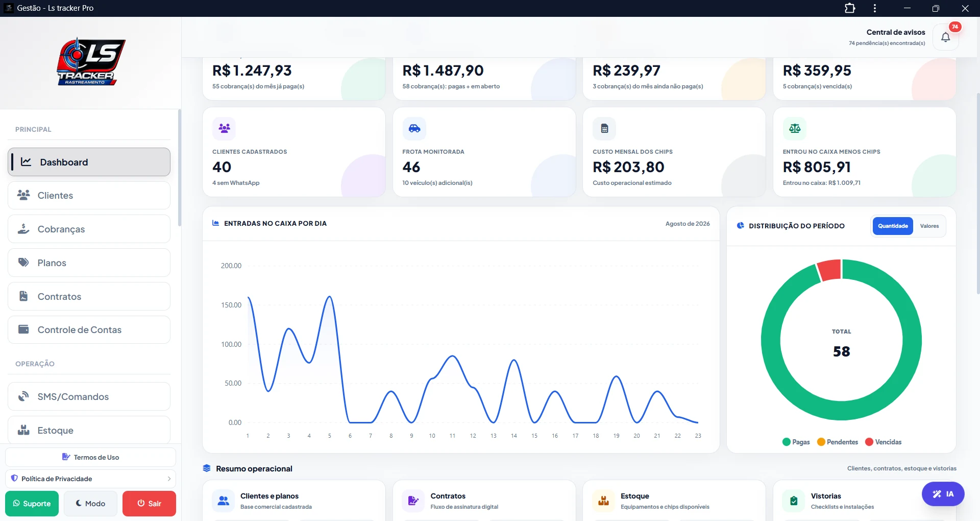This screenshot has height=521, width=980.
Task: Click the Contratos signature card icon
Action: pos(413,501)
